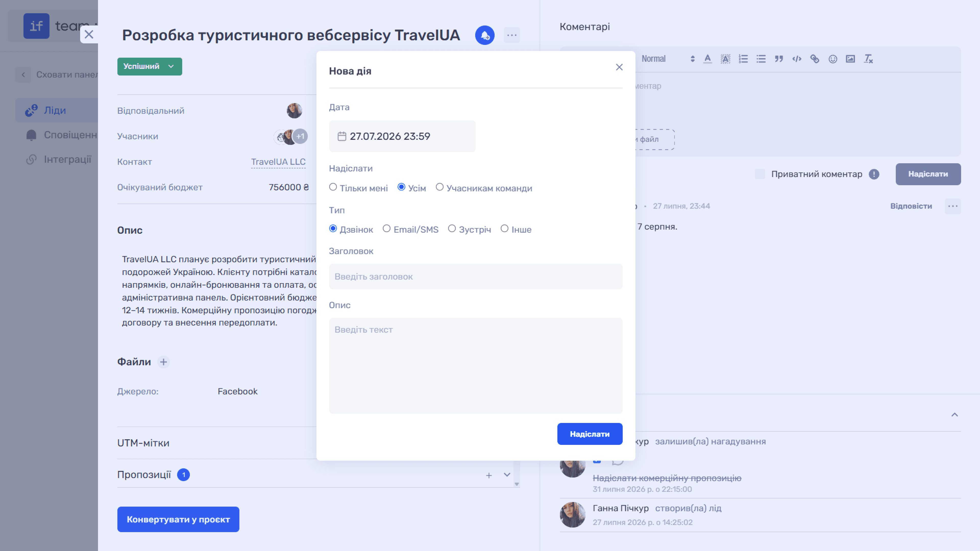Send the comment with the Надіслати button

[x=928, y=174]
